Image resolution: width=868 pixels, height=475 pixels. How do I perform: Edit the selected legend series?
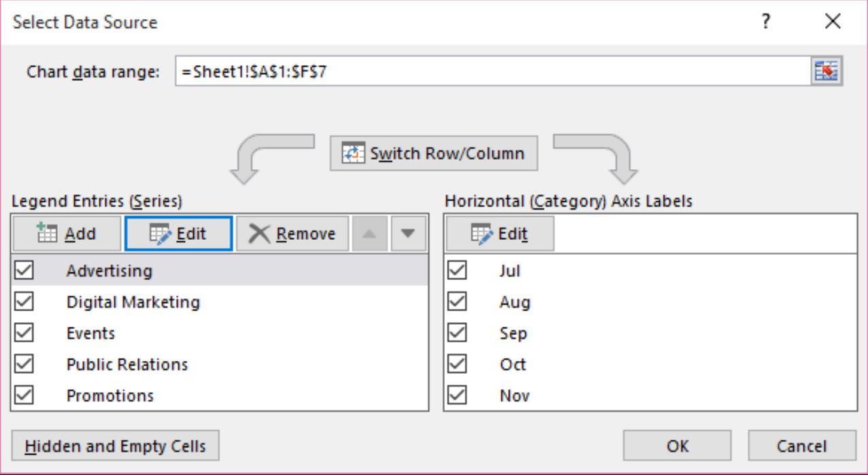coord(178,234)
